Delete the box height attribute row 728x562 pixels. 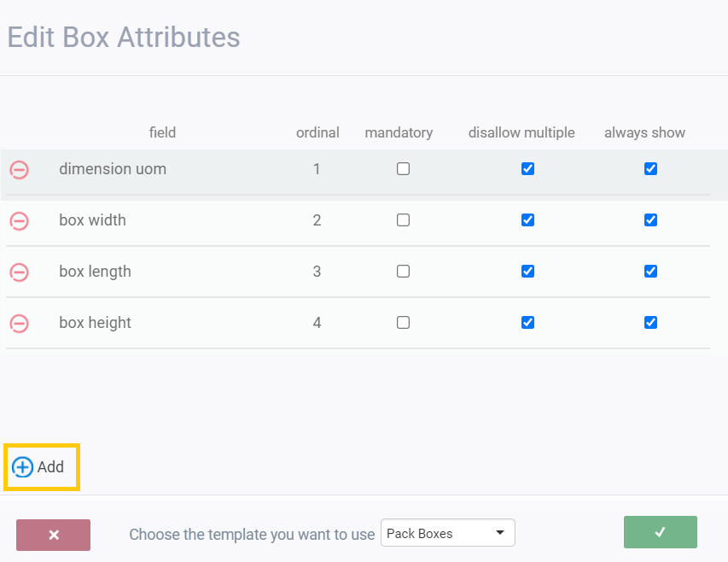pos(19,324)
